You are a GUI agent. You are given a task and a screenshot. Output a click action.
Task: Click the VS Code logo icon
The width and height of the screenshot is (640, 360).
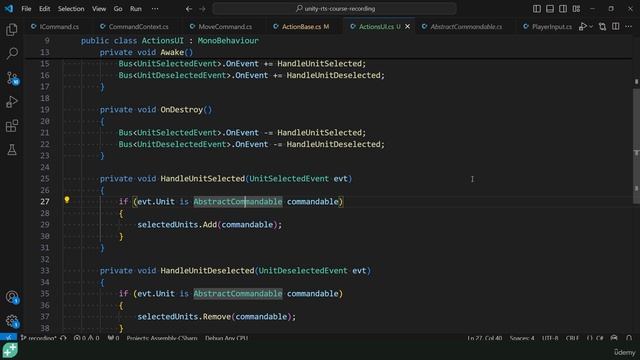[x=9, y=9]
